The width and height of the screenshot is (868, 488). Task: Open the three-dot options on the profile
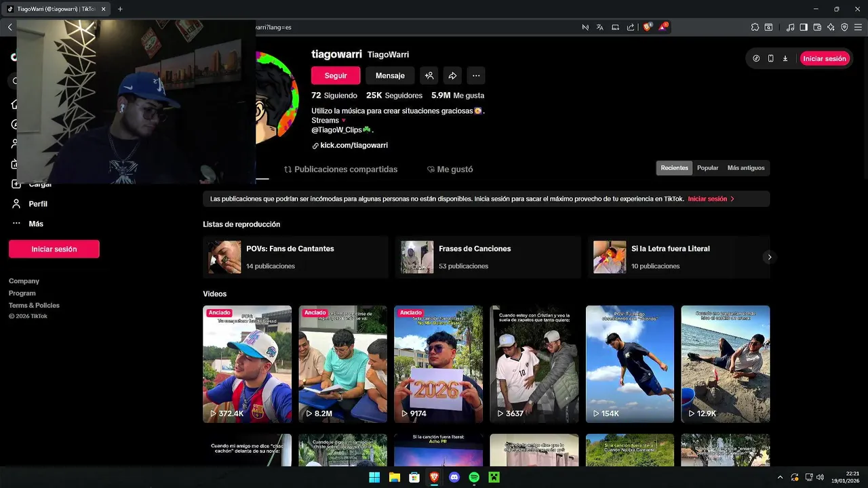coord(476,75)
